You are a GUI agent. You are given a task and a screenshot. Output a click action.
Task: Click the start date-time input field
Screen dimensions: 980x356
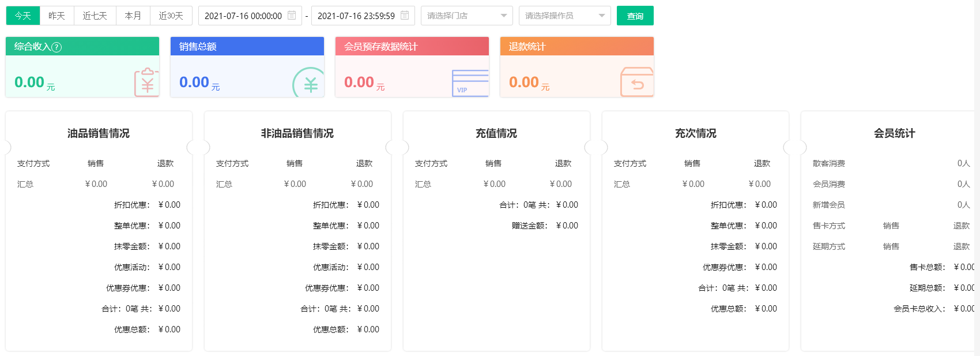[x=243, y=16]
